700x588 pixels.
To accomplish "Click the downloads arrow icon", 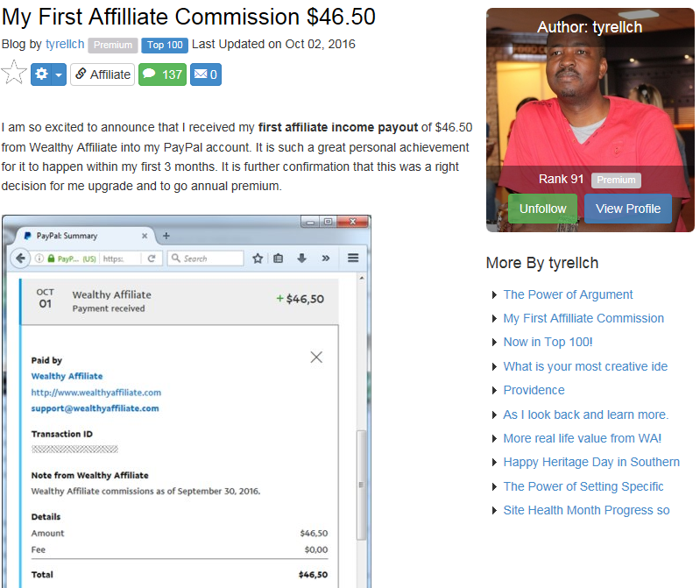I will pyautogui.click(x=301, y=259).
